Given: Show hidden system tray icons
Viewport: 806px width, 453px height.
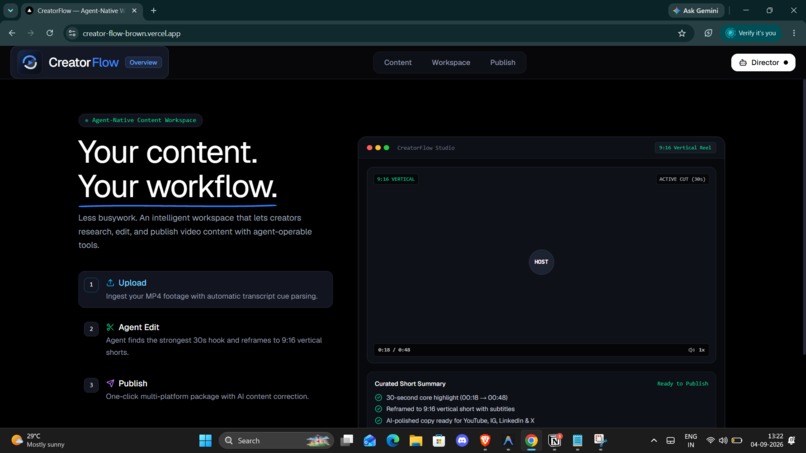Looking at the screenshot, I should [x=653, y=441].
